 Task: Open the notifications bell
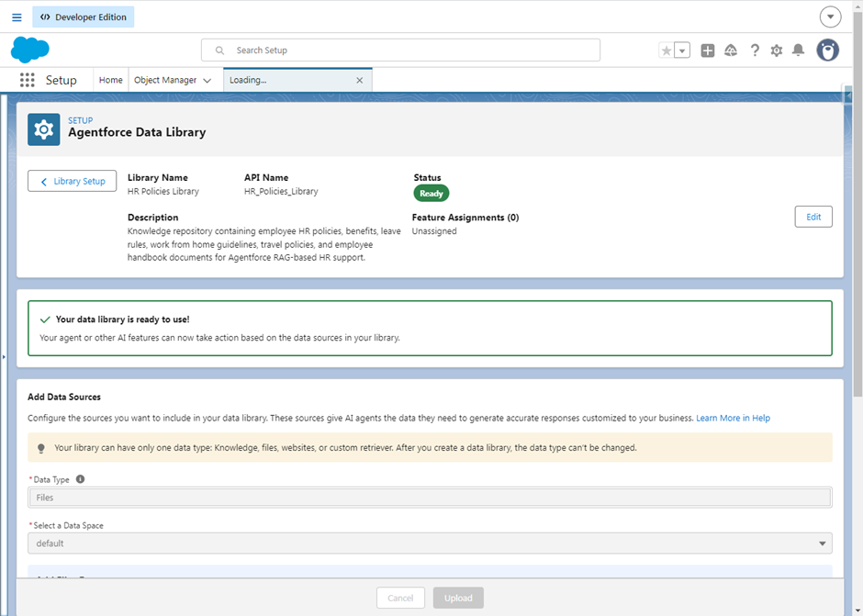click(x=798, y=50)
